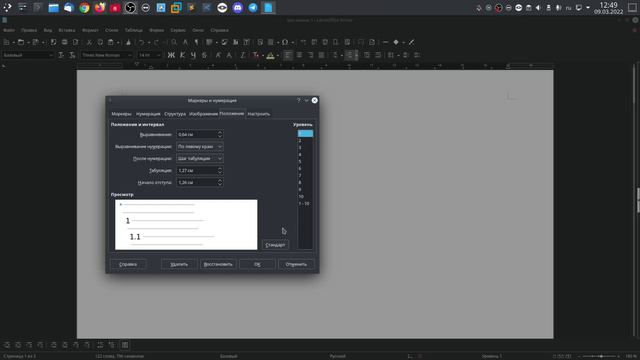
Task: Switch to the Маркеры tab
Action: pyautogui.click(x=121, y=114)
